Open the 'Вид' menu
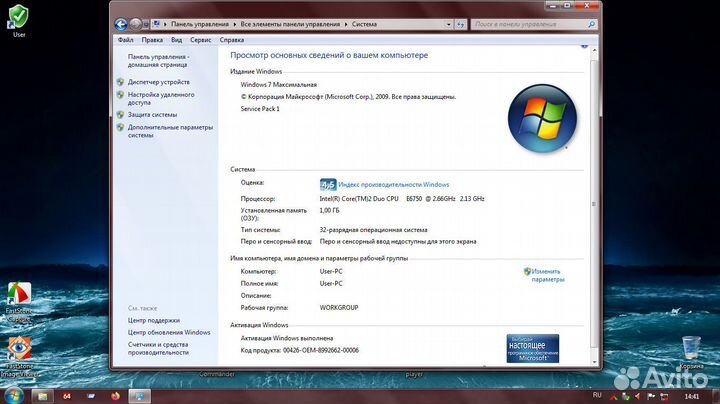Viewport: 720px width, 404px height. (176, 40)
